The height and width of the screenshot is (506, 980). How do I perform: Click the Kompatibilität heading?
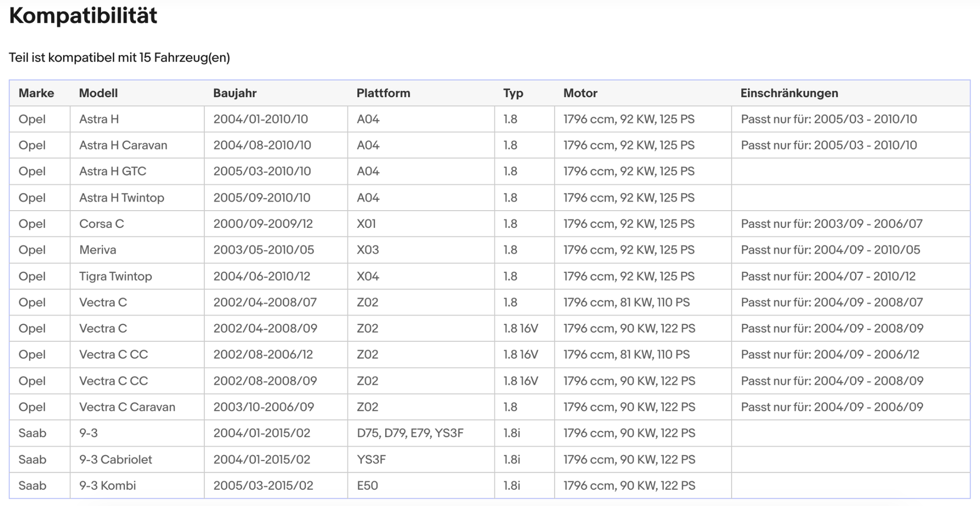pyautogui.click(x=83, y=16)
